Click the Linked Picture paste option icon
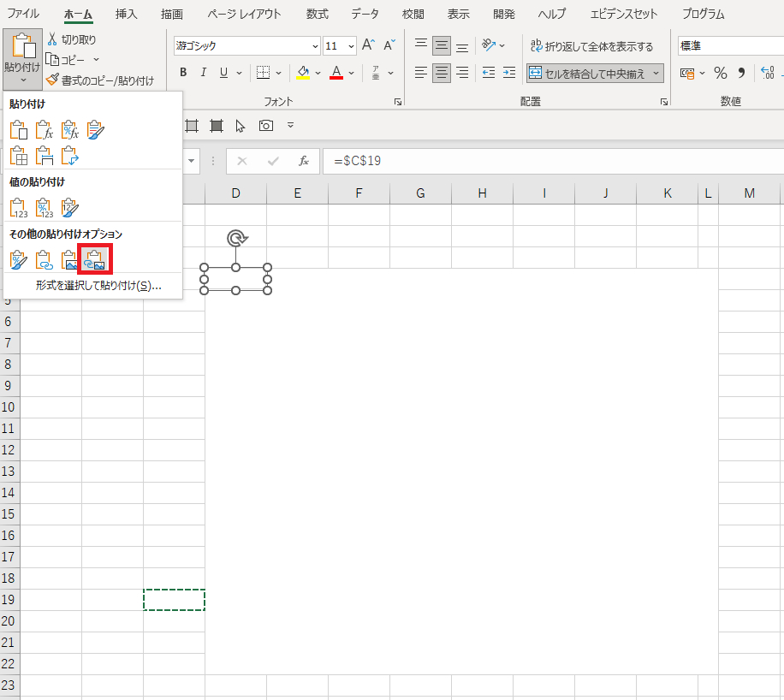Screen dimensions: 784x700 (x=95, y=258)
